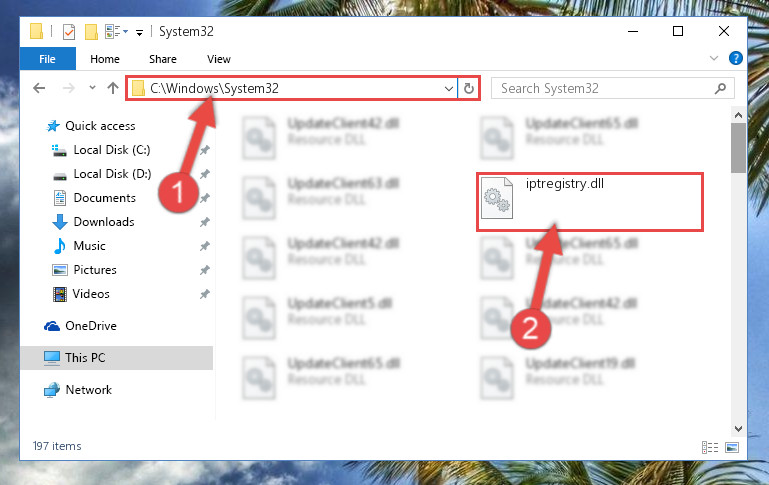The width and height of the screenshot is (769, 485).
Task: Open the Help question mark icon
Action: (735, 58)
